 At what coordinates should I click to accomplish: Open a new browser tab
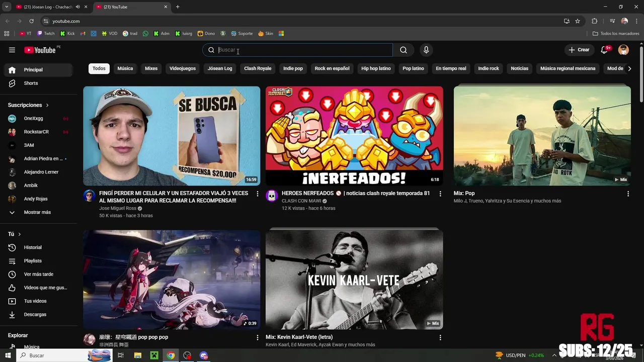point(178,7)
